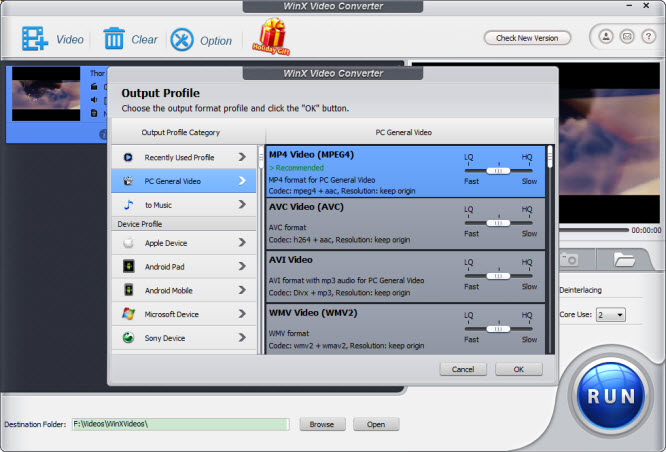Click the Android Mobile icon

click(128, 290)
